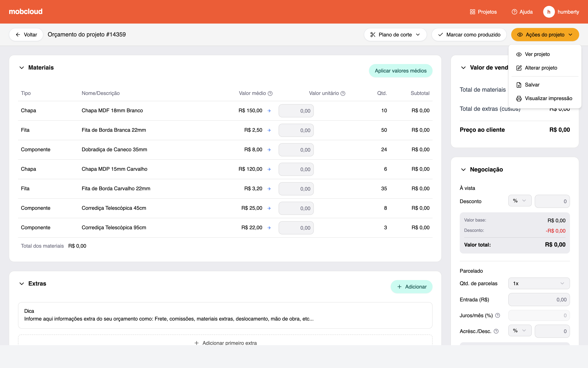Collapse the Negociação panel chevron
The height and width of the screenshot is (368, 588).
tap(463, 170)
